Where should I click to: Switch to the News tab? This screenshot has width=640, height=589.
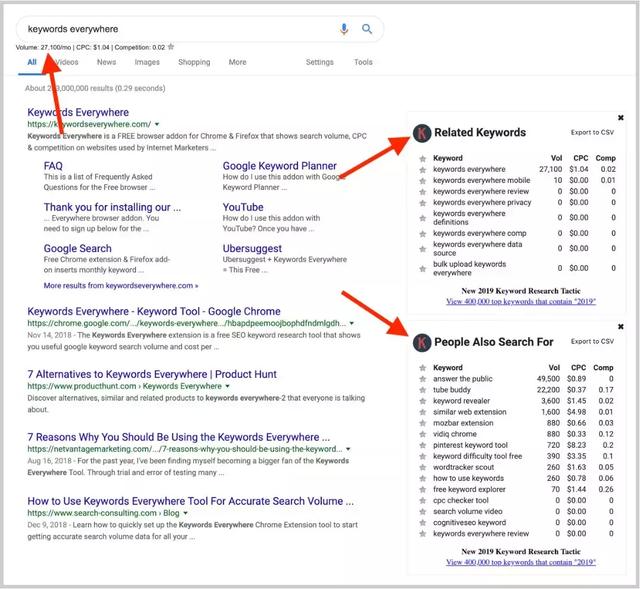point(107,62)
